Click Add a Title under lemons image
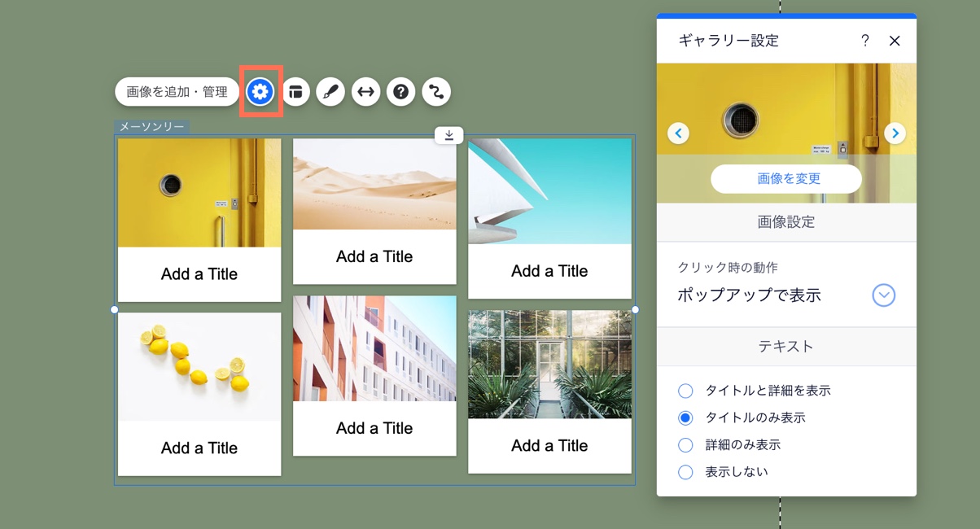Viewport: 980px width, 529px height. (199, 448)
